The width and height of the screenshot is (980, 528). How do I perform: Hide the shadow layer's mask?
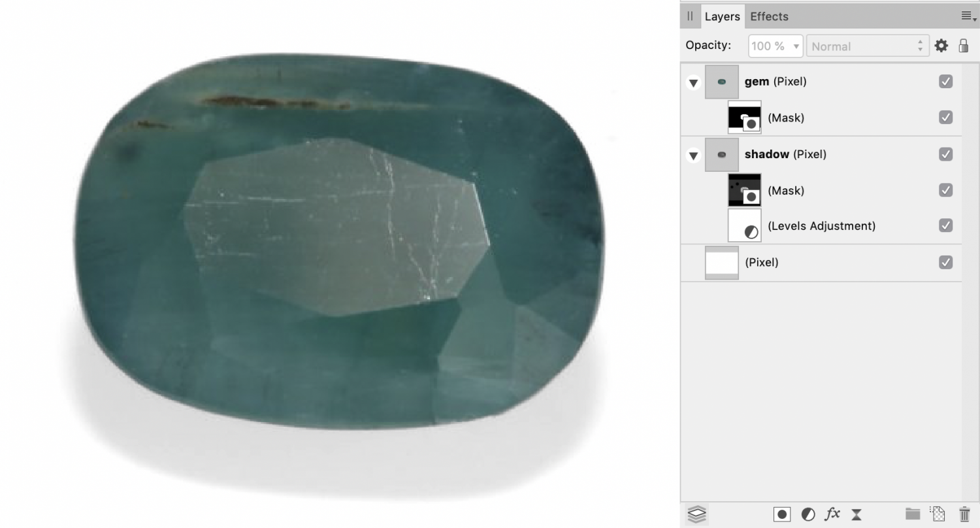tap(945, 190)
